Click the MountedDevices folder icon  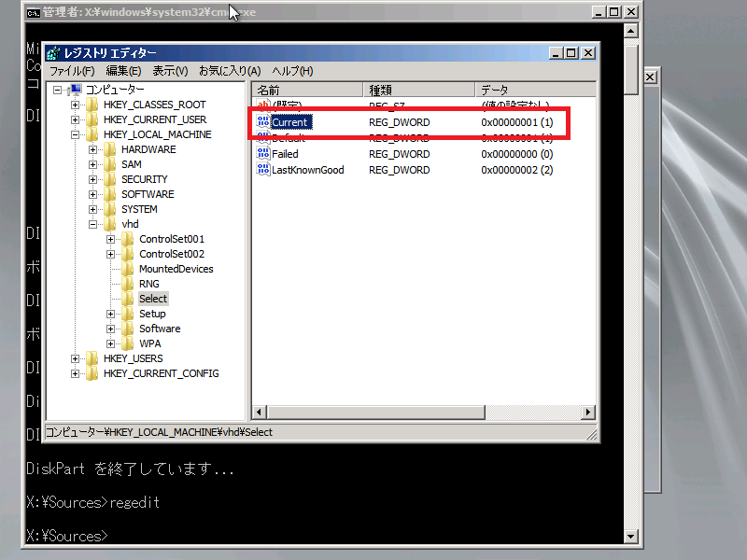pyautogui.click(x=128, y=269)
